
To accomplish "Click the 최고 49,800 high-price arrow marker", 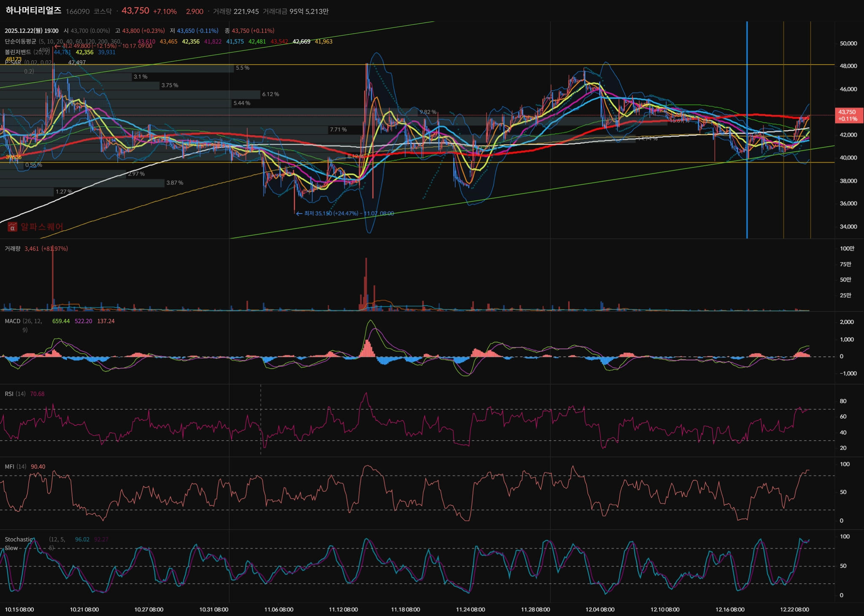I will point(57,46).
